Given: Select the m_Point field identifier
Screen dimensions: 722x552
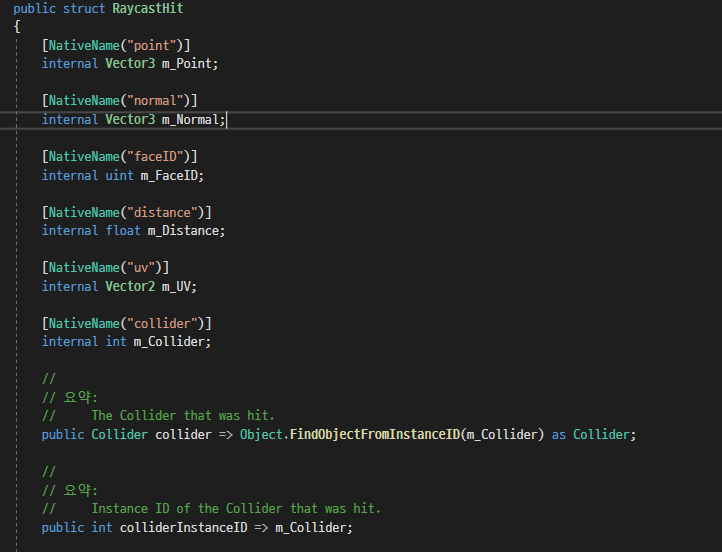Looking at the screenshot, I should point(186,64).
